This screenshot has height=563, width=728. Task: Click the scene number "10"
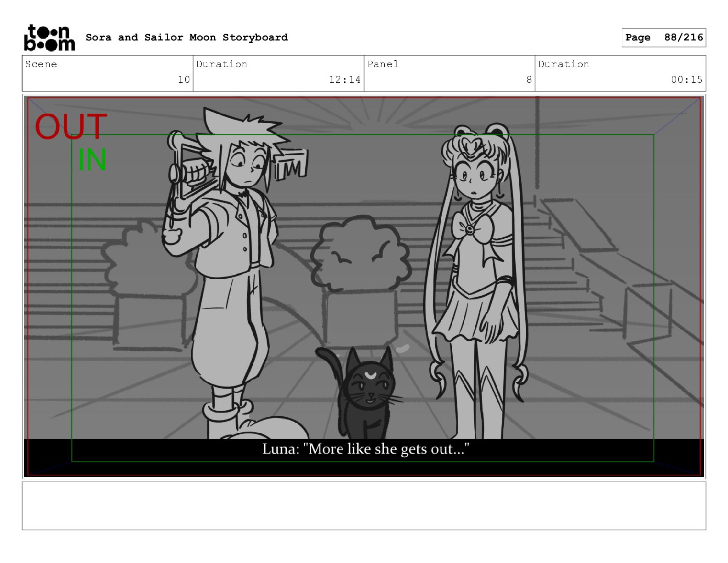click(184, 80)
